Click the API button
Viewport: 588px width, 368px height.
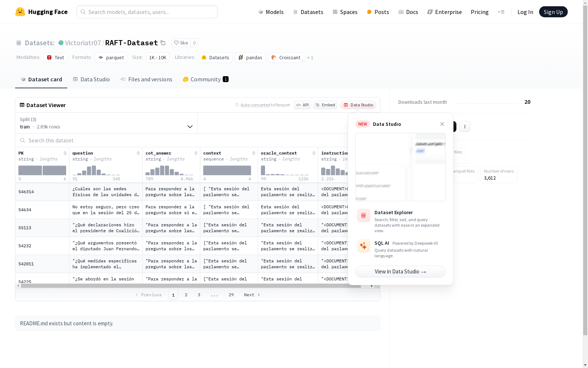tap(302, 105)
